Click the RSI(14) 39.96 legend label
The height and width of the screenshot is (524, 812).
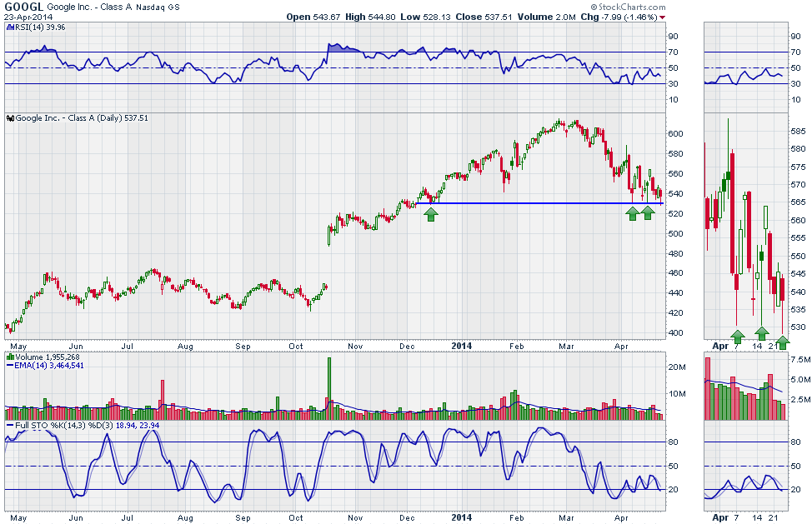pos(40,27)
